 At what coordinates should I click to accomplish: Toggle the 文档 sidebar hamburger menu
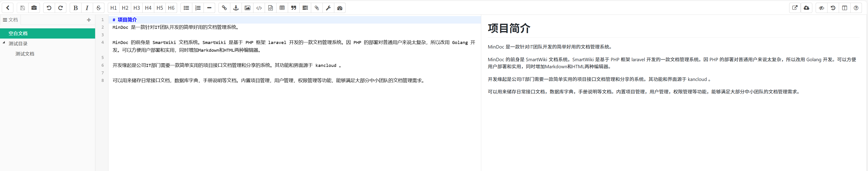[x=5, y=20]
